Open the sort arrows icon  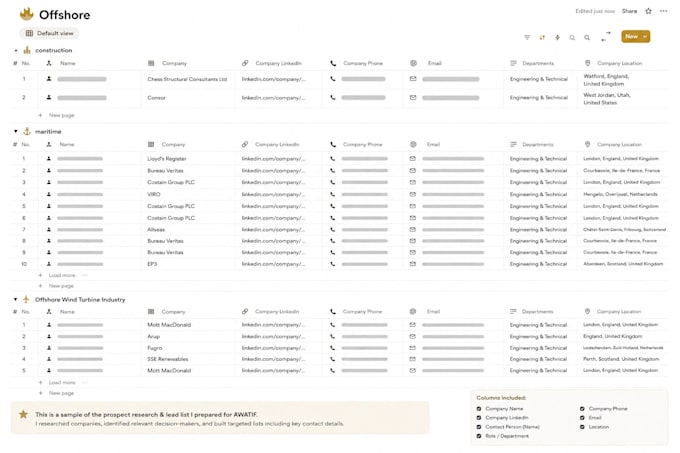click(542, 37)
